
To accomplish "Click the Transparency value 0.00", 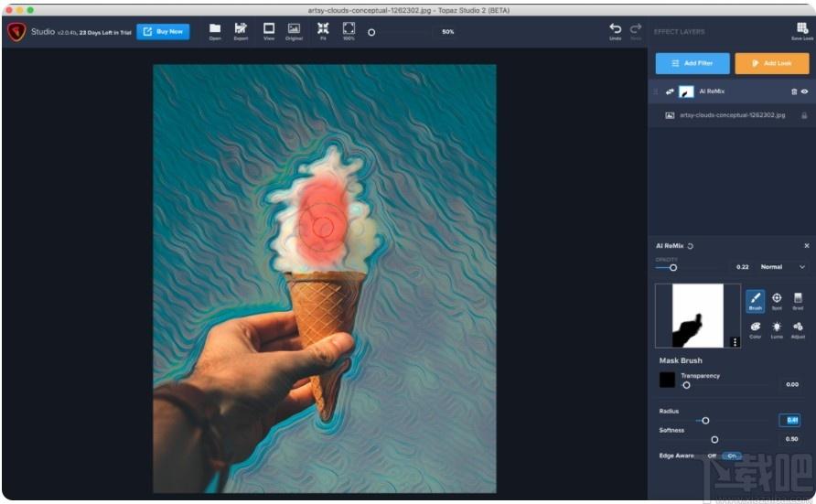I will click(791, 384).
